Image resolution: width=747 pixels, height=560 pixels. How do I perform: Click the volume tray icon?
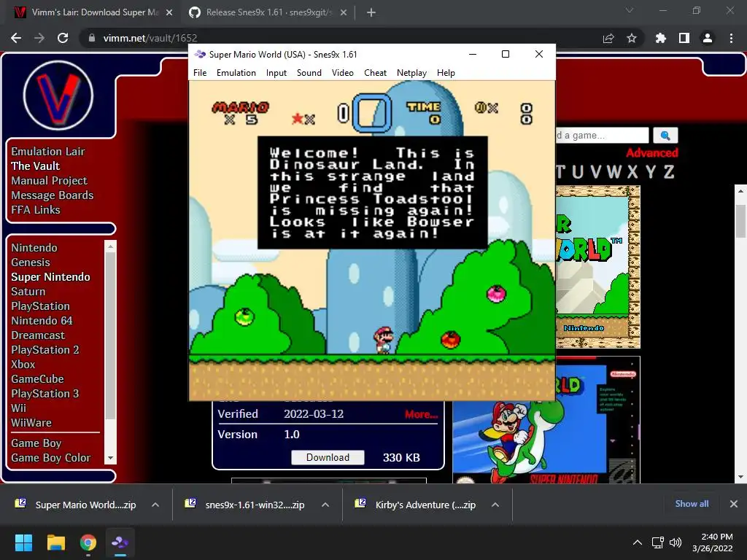676,542
